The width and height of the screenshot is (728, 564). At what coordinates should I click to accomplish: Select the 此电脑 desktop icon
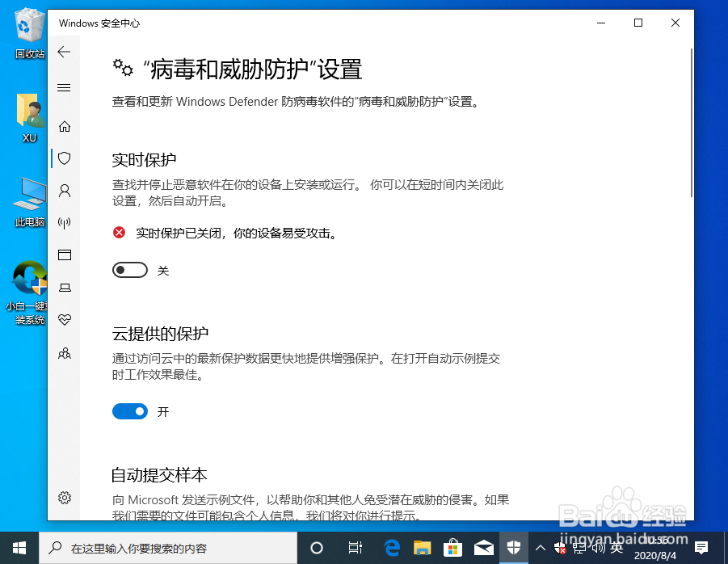pos(30,202)
